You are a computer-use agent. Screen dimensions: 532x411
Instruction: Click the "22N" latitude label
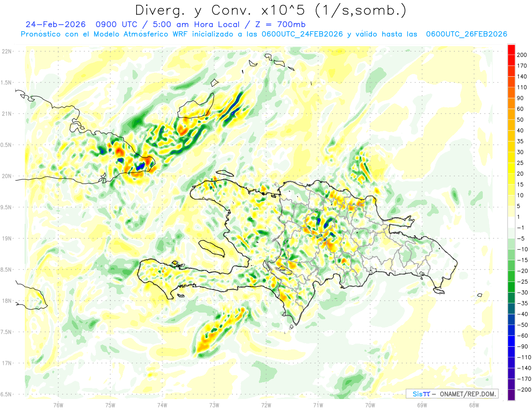[7, 51]
